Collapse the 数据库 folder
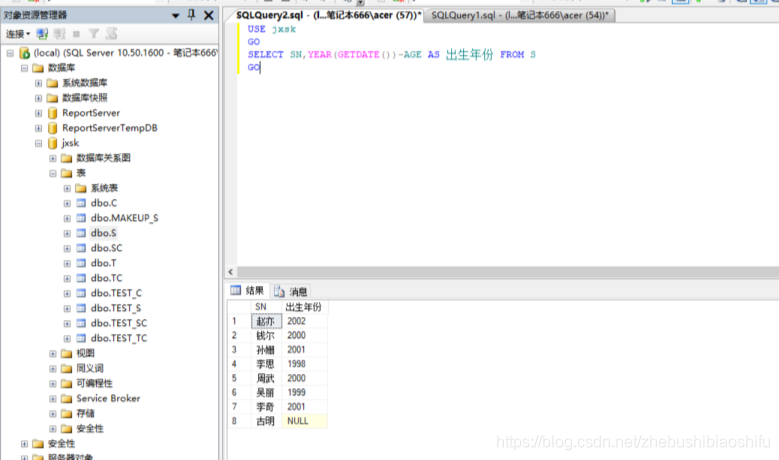 24,68
